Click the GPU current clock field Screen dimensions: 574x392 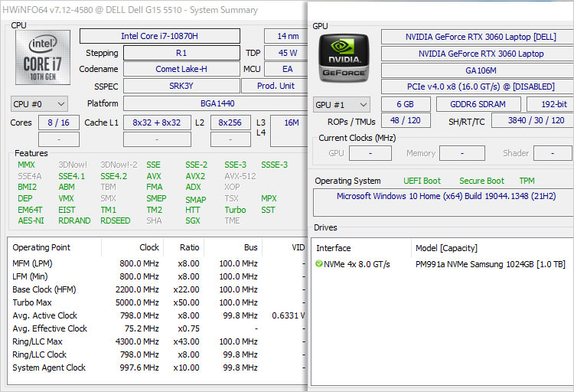tap(370, 153)
